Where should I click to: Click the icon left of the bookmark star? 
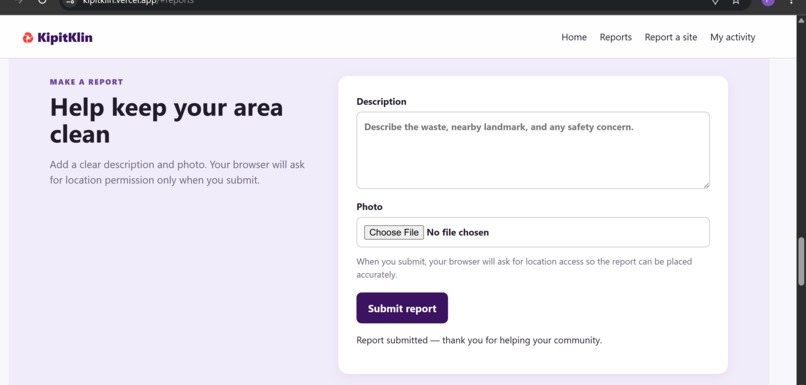715,2
